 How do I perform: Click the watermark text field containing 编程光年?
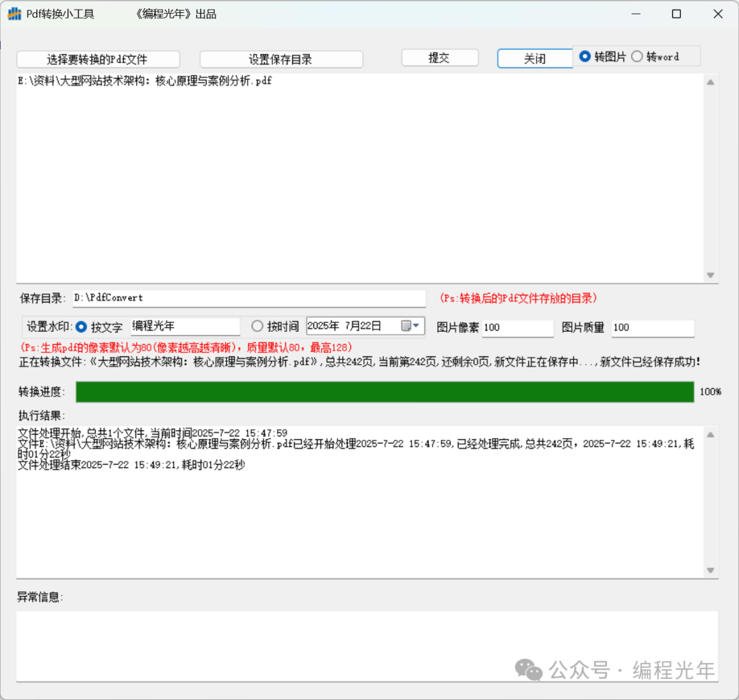point(185,326)
